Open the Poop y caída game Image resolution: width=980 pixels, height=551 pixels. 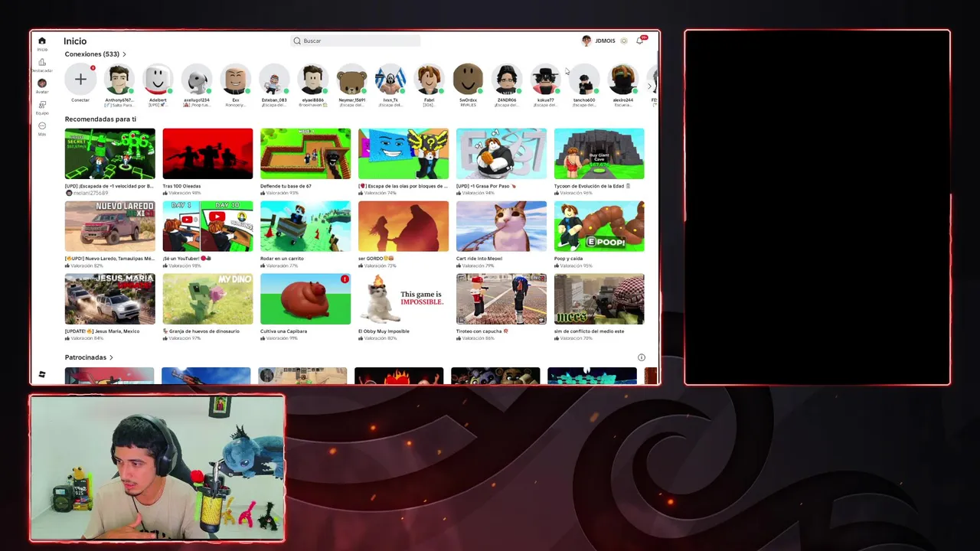click(599, 227)
